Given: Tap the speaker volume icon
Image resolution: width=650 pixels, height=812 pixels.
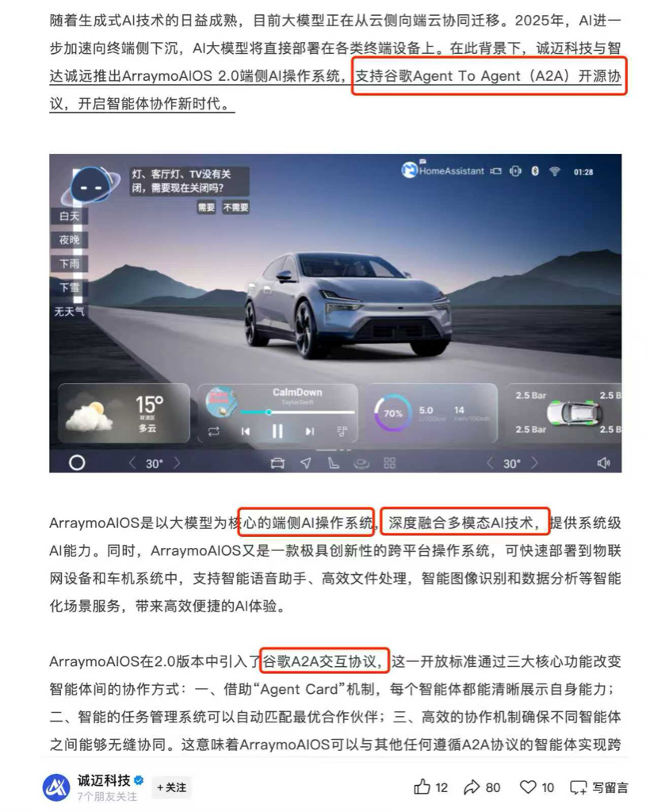Looking at the screenshot, I should [x=603, y=463].
